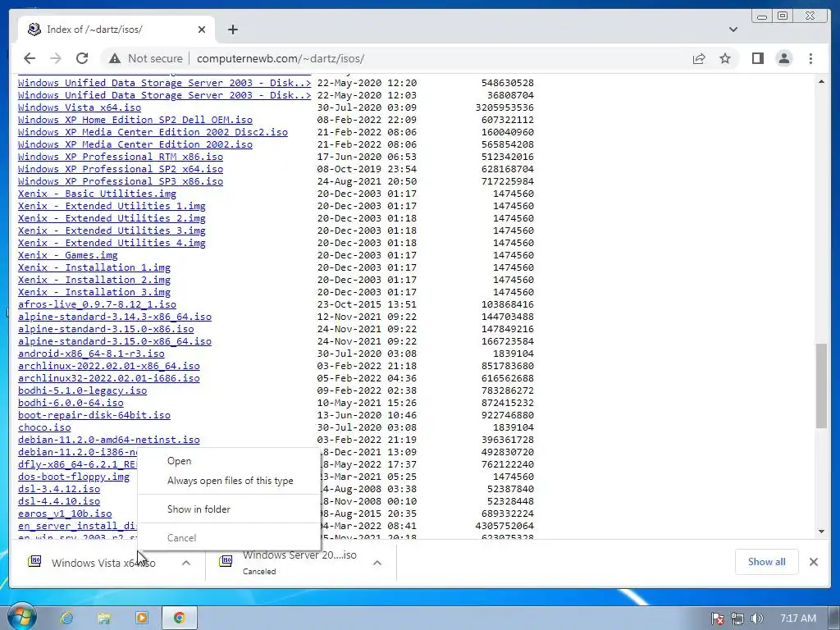Viewport: 840px width, 630px height.
Task: Click date 23-Oct-2015 13:51
Action: (x=367, y=304)
